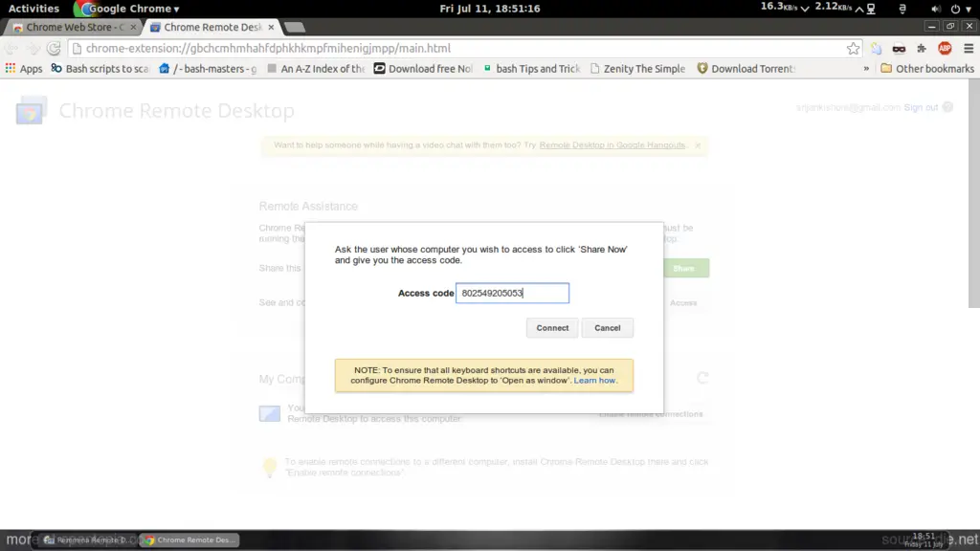Open 'An A-Z Index of the' bookmark
The width and height of the screenshot is (980, 551).
(x=316, y=69)
